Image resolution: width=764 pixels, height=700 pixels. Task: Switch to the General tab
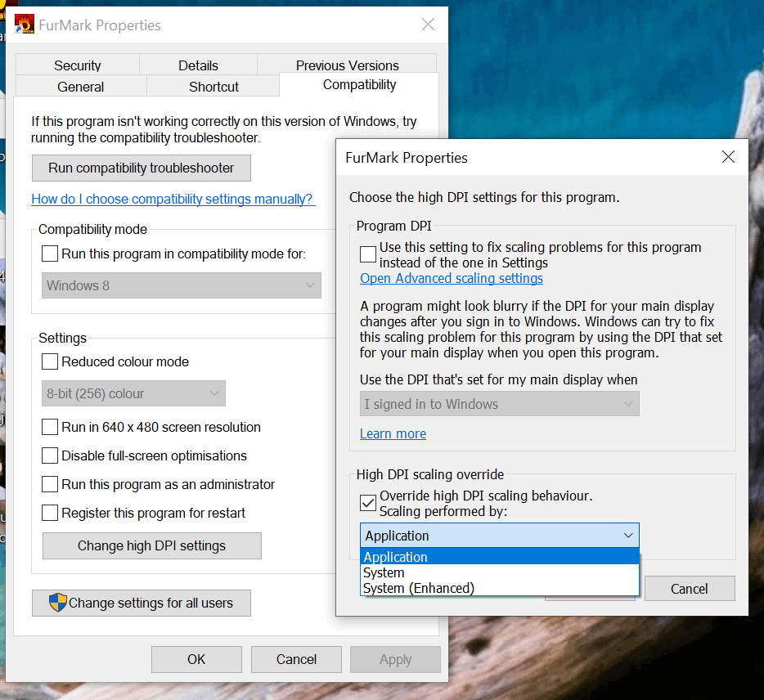(x=81, y=86)
